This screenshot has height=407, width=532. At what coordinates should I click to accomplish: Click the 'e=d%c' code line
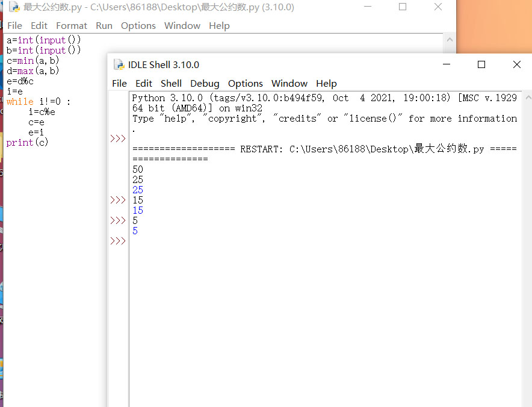(x=20, y=81)
